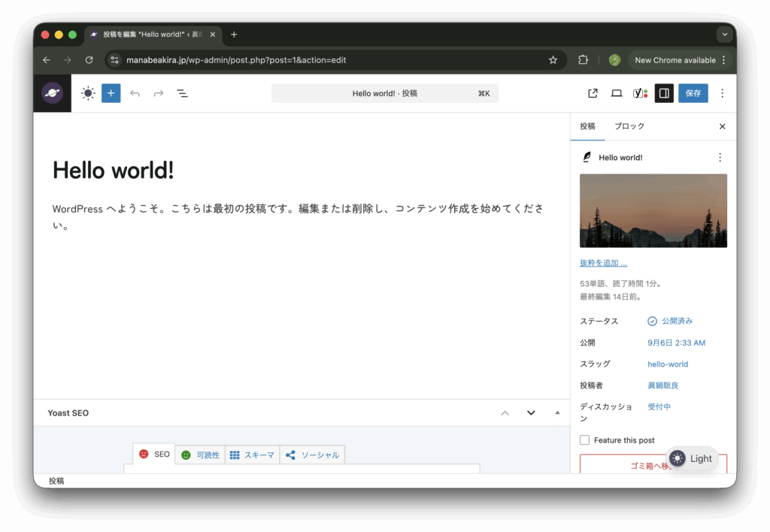
Task: Click the redo arrow icon
Action: pyautogui.click(x=159, y=93)
